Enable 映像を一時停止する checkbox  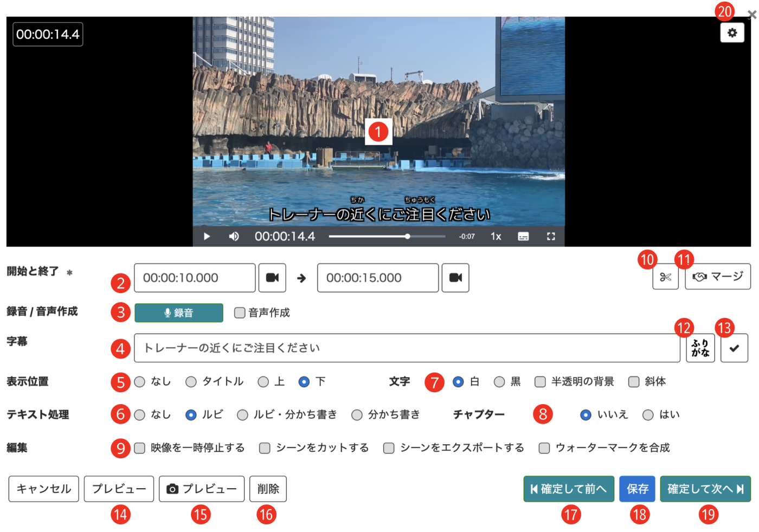(x=140, y=448)
